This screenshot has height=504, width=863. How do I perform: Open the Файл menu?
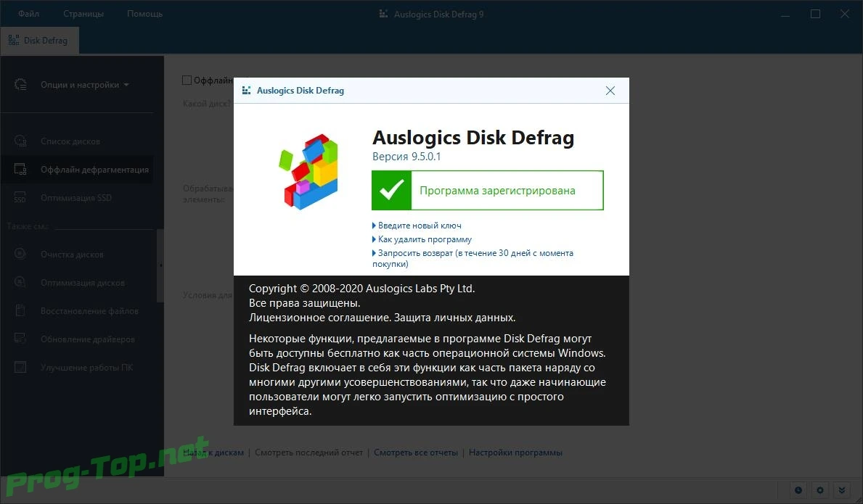28,14
